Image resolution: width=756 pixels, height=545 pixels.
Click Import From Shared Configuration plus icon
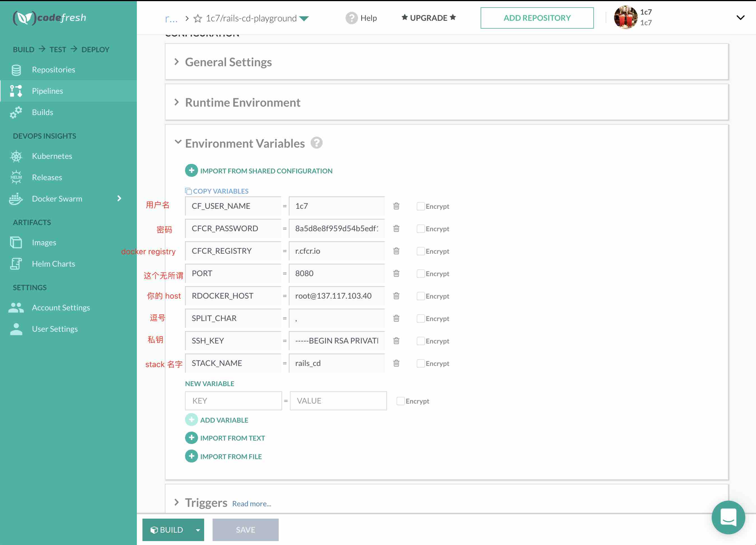[x=191, y=170]
